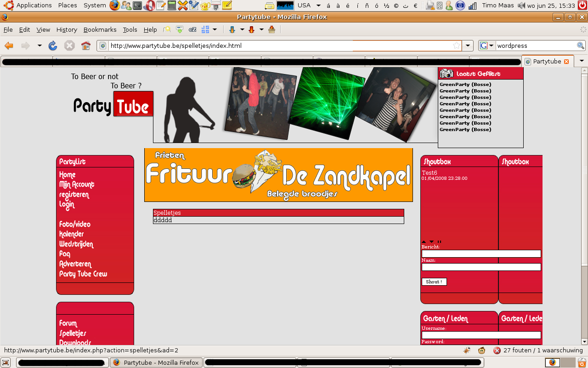Screen dimensions: 588x368
Task: Click the Back arrow button
Action: (x=9, y=46)
